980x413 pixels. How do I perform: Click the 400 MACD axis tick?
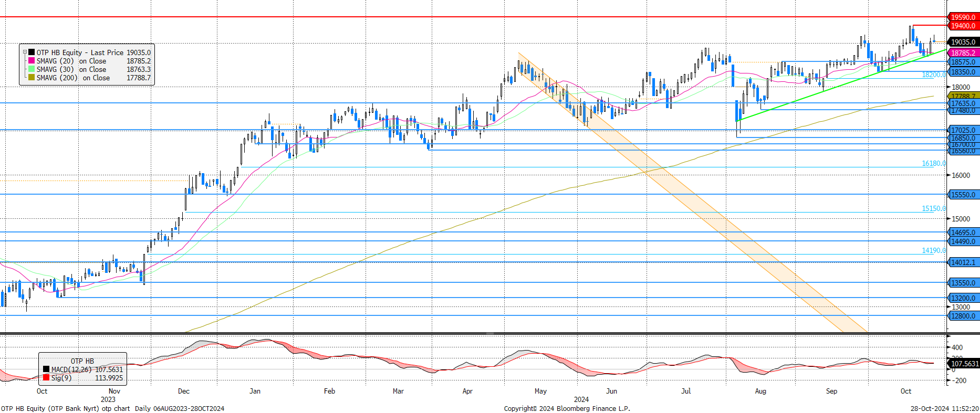click(957, 347)
